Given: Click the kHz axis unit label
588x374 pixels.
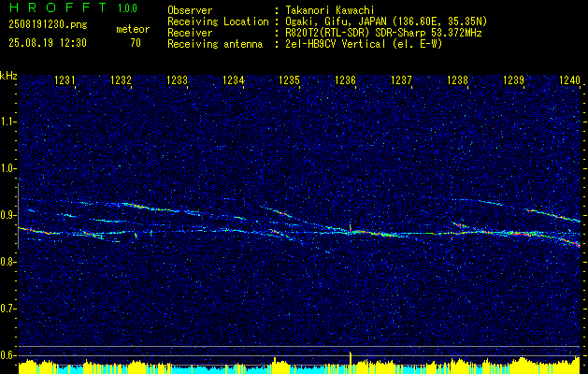Looking at the screenshot, I should point(8,76).
